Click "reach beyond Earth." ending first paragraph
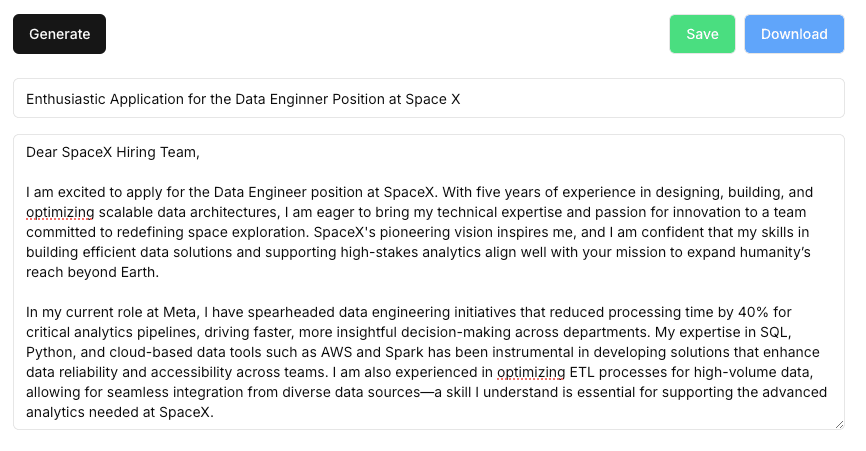The image size is (866, 451). tap(93, 272)
